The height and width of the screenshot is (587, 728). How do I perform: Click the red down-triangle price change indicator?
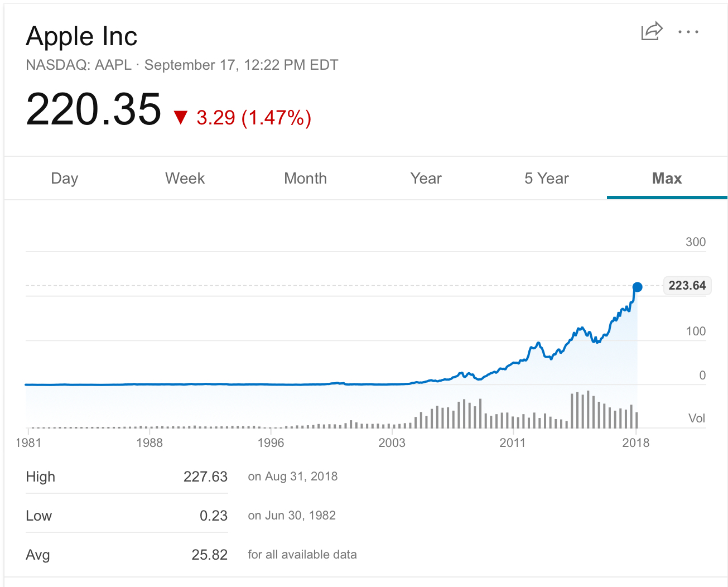click(x=181, y=117)
